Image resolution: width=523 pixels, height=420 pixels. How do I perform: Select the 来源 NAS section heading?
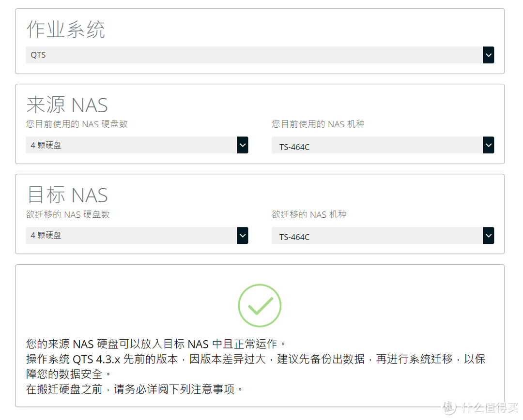tap(67, 104)
